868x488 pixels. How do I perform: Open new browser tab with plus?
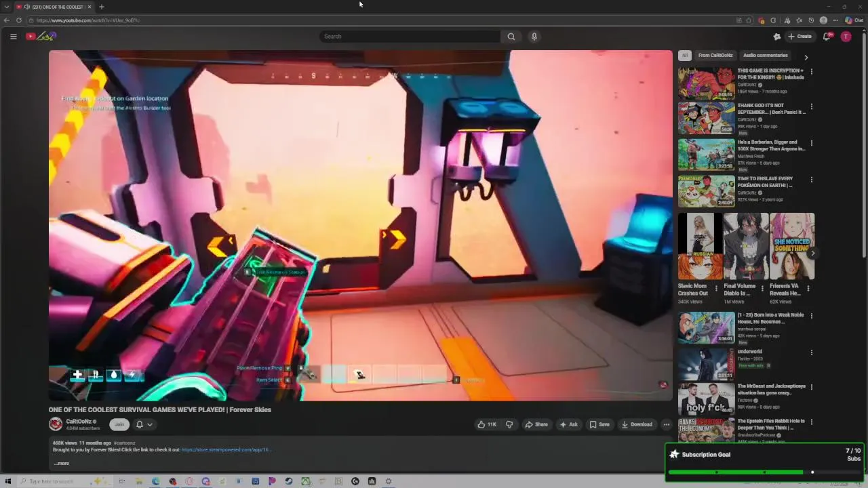101,7
